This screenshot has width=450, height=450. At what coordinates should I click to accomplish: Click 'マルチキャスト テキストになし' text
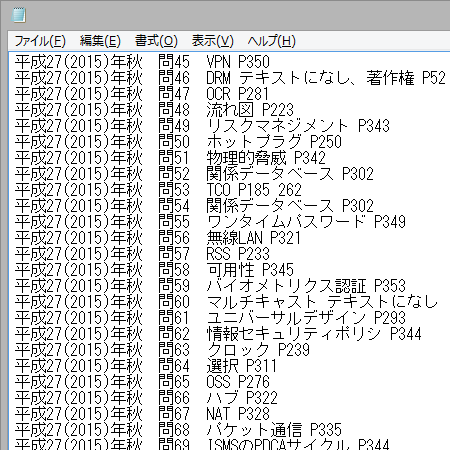(x=322, y=302)
